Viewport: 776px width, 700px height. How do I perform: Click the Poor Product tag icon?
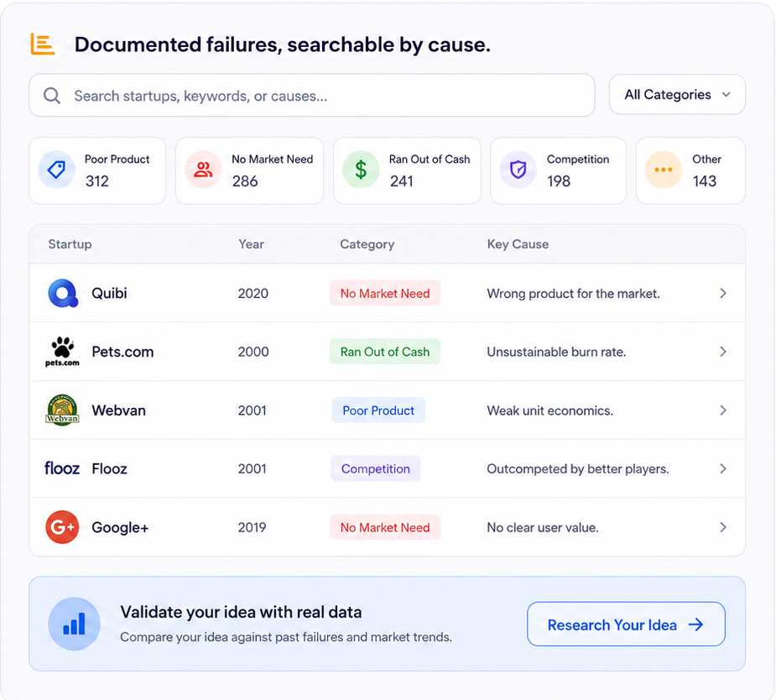pos(56,170)
